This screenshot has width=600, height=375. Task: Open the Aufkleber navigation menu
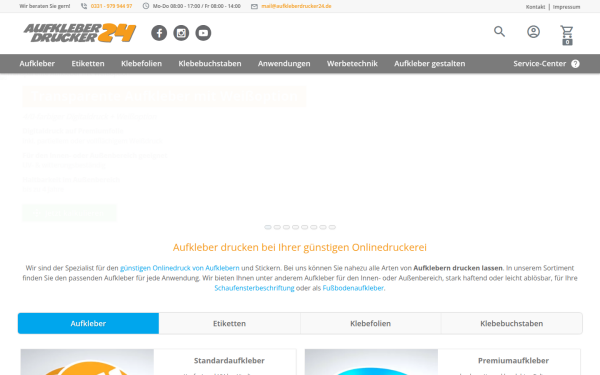click(37, 64)
